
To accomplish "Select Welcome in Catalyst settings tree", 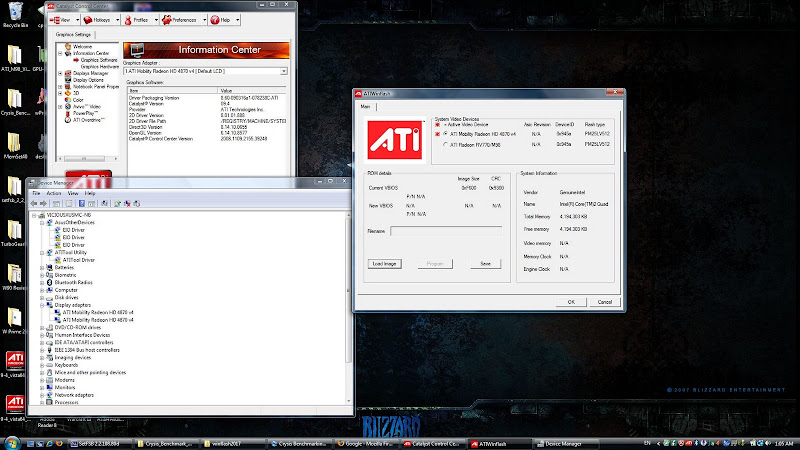I will 82,46.
